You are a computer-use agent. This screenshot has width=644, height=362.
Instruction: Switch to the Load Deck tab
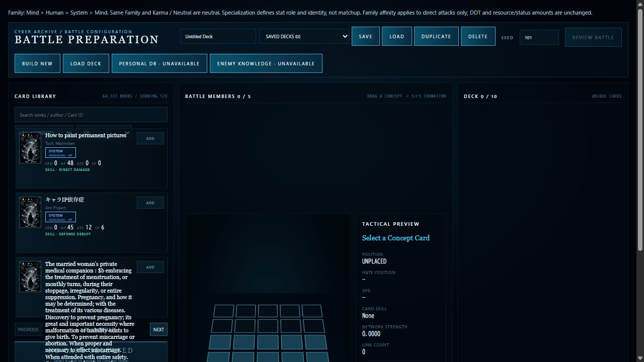pyautogui.click(x=86, y=63)
